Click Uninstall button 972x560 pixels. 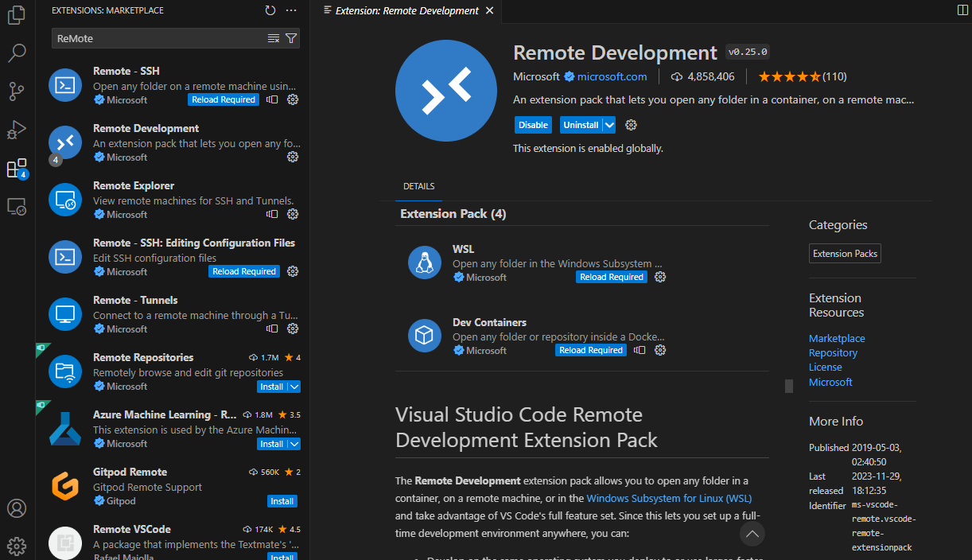pyautogui.click(x=581, y=125)
